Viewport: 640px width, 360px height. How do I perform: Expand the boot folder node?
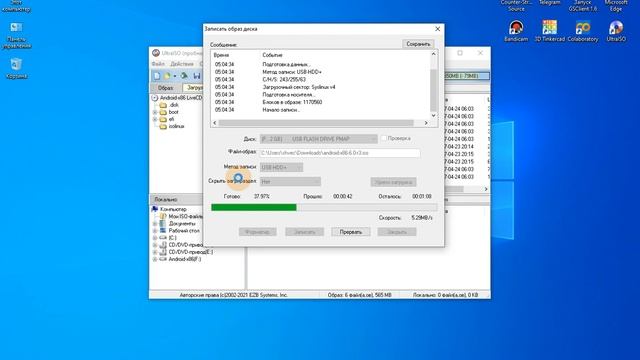tap(155, 112)
